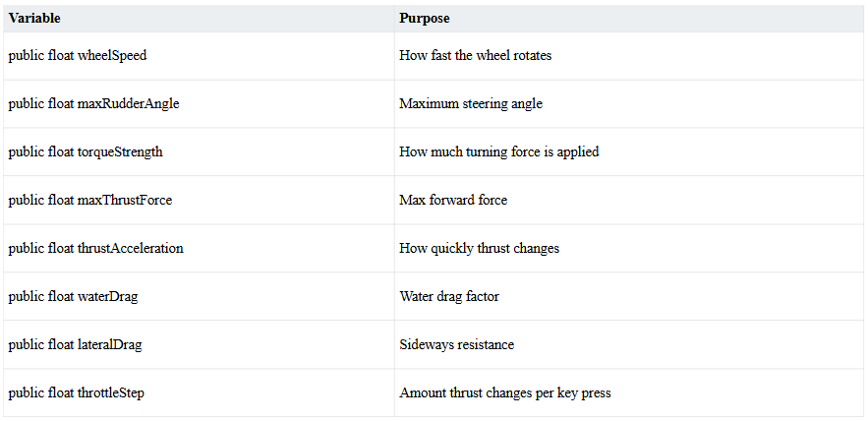Click the Purpose column header
This screenshot has width=868, height=421.
(425, 18)
